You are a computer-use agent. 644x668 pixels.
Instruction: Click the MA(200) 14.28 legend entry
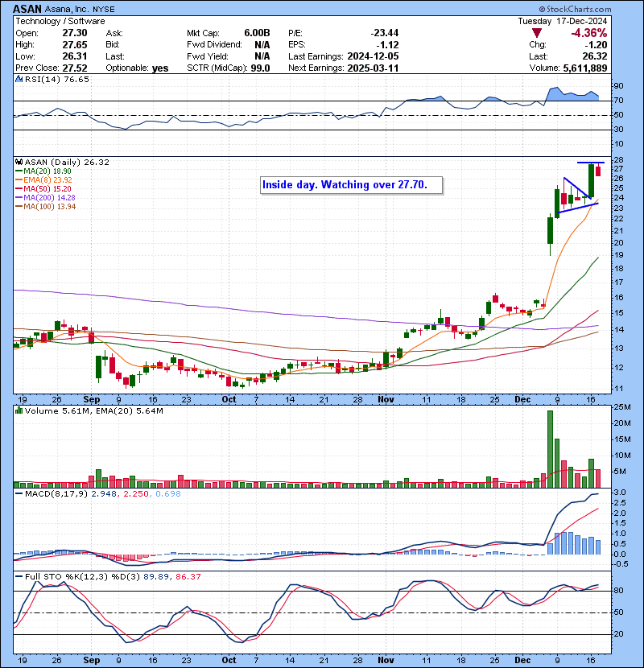[45, 198]
